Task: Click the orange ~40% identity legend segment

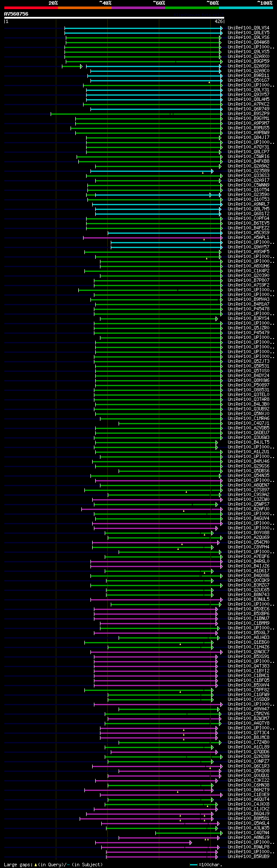Action: pyautogui.click(x=84, y=8)
